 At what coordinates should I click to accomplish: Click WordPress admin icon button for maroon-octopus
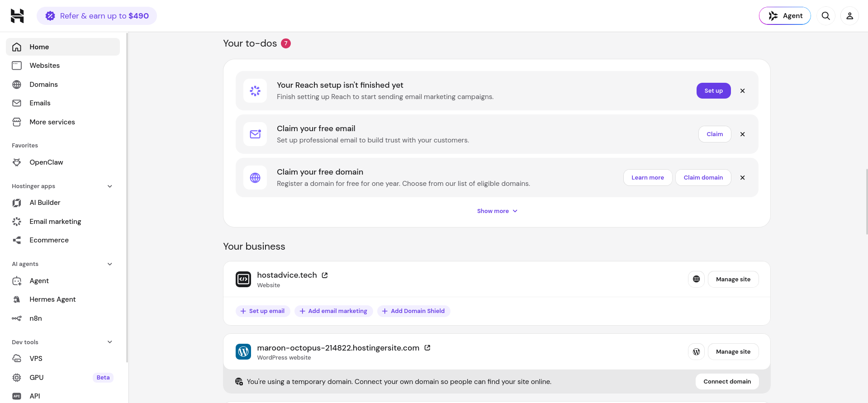coord(697,352)
